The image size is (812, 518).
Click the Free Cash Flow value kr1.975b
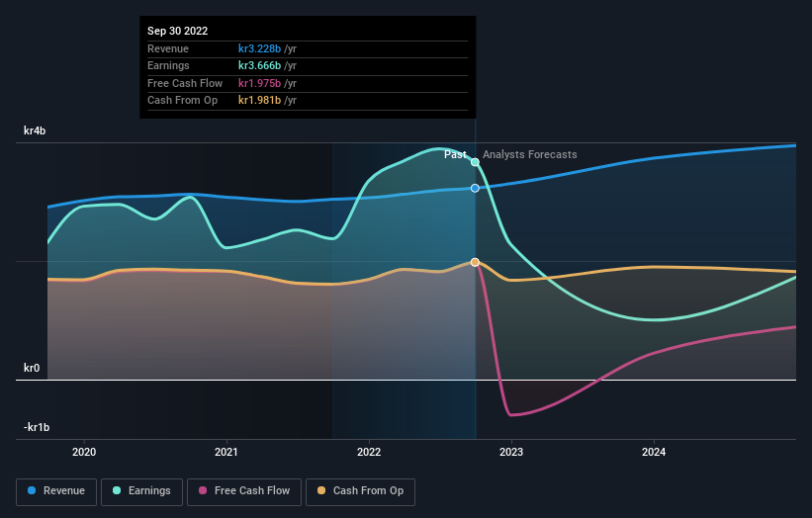point(259,83)
